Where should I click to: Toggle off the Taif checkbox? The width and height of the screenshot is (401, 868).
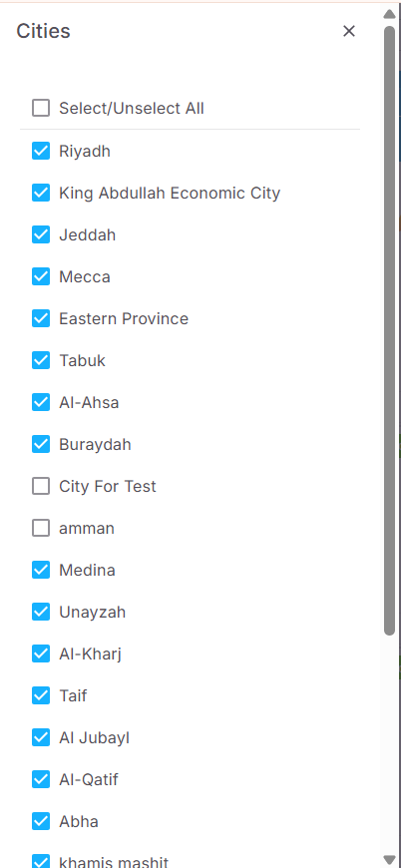point(41,695)
